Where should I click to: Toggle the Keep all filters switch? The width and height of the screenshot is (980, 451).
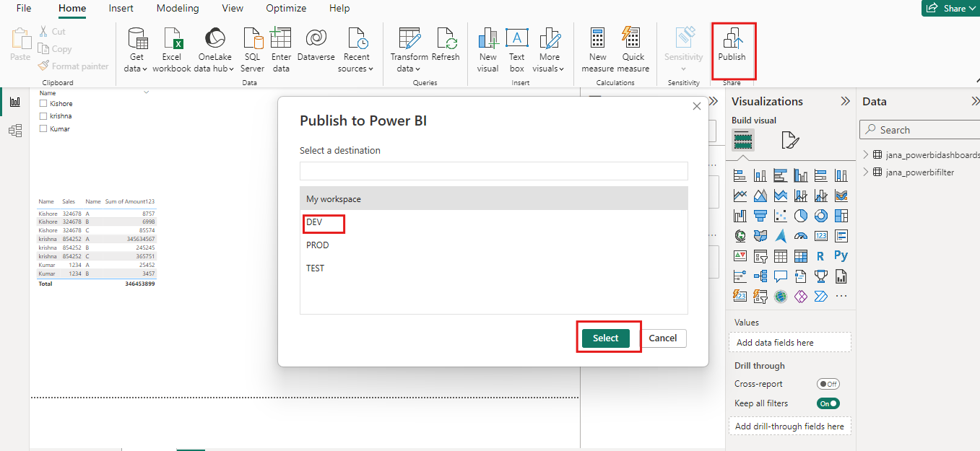tap(828, 403)
